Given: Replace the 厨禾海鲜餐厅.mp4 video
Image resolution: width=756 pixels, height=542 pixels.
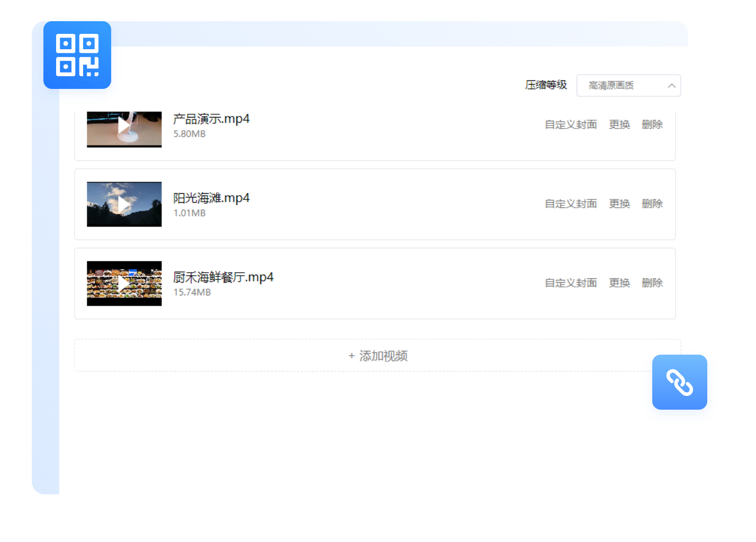Looking at the screenshot, I should 619,283.
